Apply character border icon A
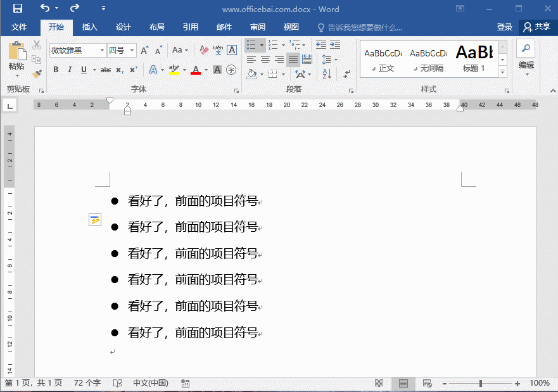 coord(232,50)
